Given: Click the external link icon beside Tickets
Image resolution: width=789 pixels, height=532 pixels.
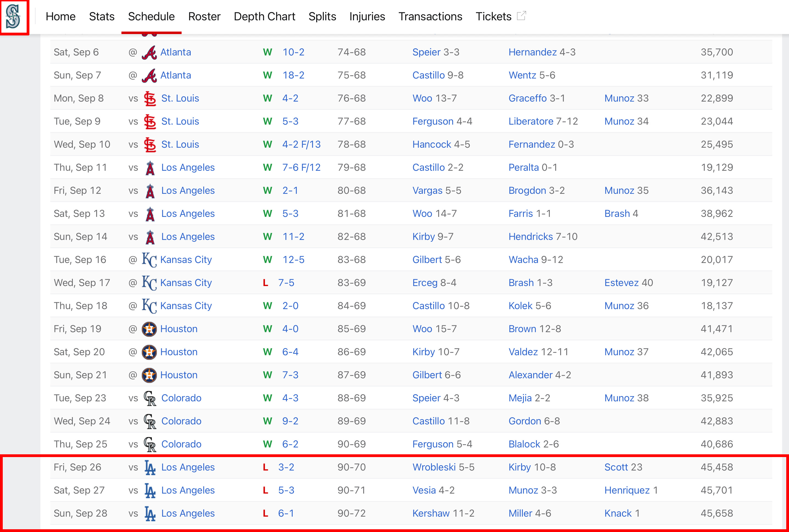Looking at the screenshot, I should [x=521, y=16].
